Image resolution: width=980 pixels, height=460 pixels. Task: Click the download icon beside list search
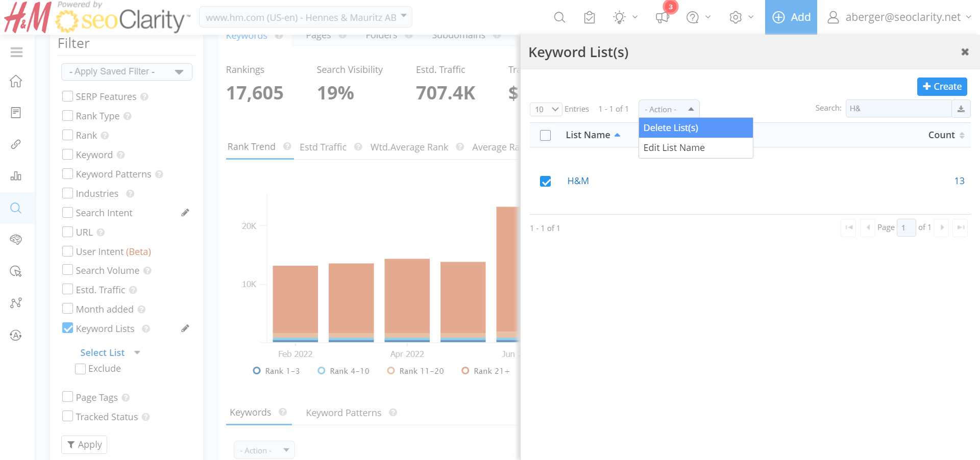pos(961,109)
